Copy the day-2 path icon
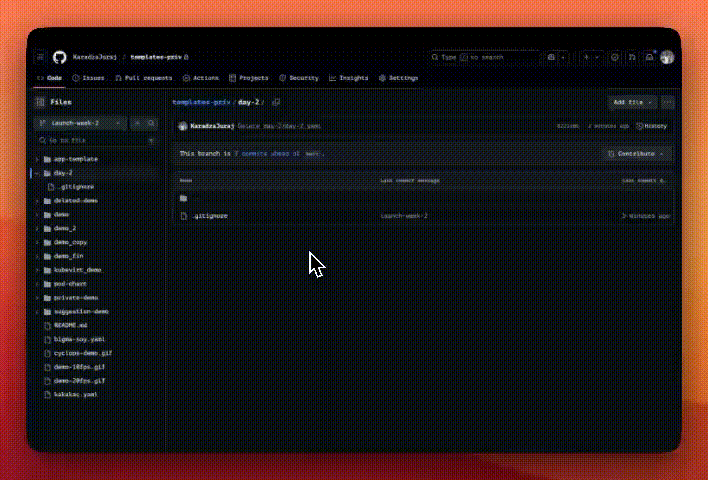The width and height of the screenshot is (708, 480). [276, 102]
